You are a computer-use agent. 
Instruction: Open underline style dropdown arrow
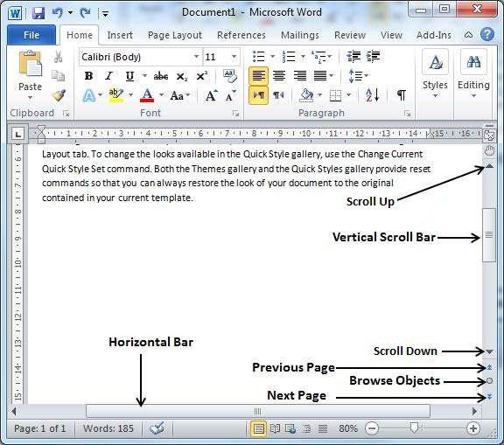(x=144, y=76)
